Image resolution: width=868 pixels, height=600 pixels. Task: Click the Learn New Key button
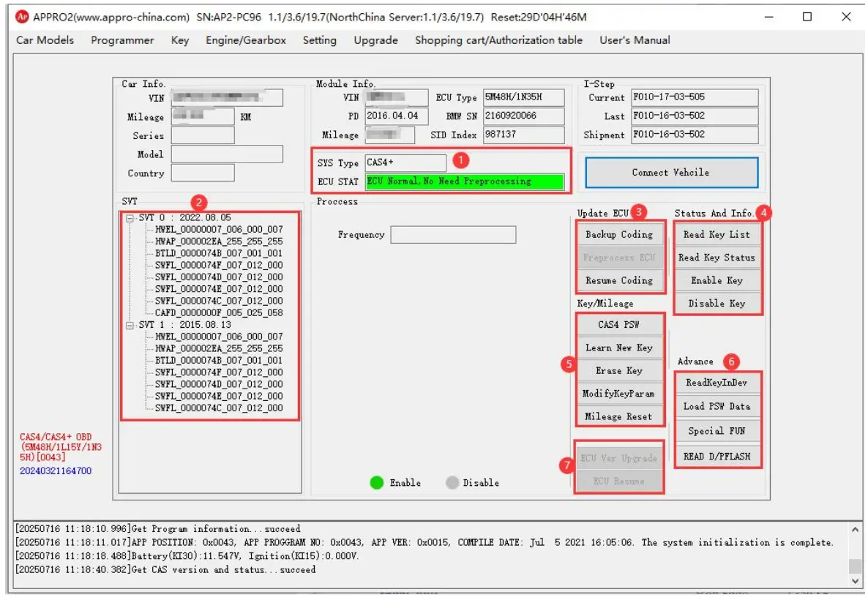tap(619, 348)
